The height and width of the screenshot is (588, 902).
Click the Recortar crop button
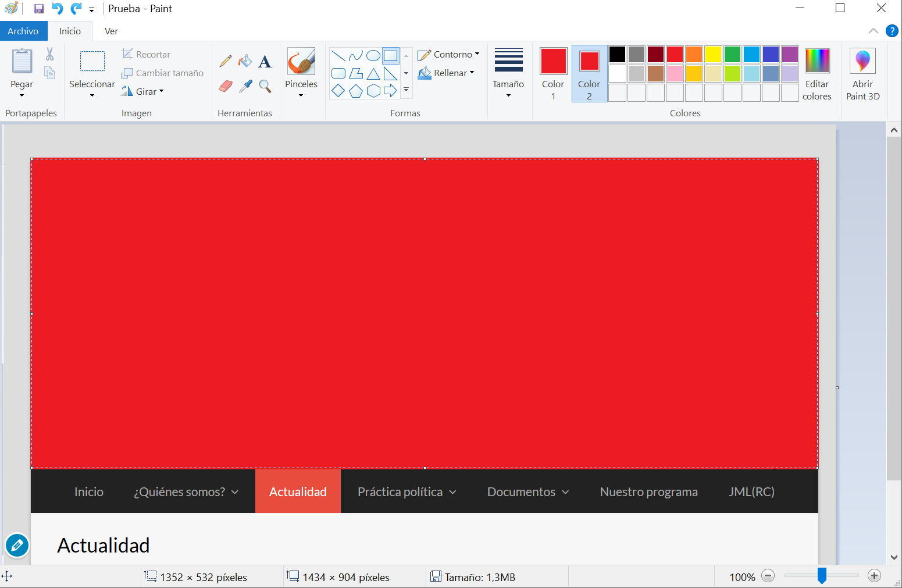146,55
